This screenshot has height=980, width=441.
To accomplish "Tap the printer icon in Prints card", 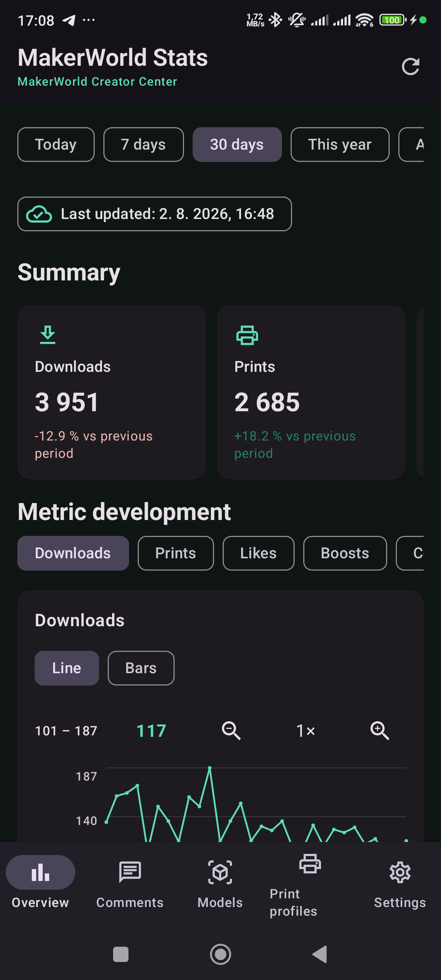I will 247,335.
